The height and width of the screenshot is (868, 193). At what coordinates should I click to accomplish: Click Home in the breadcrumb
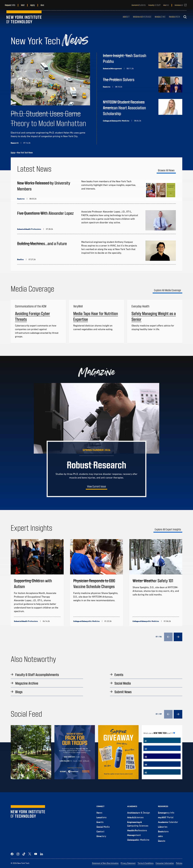(x=13, y=153)
